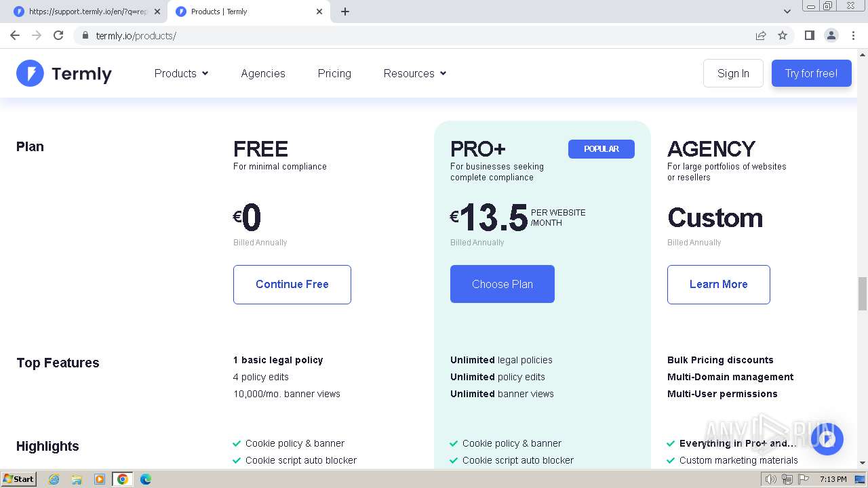Click the 'Custom' price on AGENCY
The width and height of the screenshot is (868, 488).
(x=715, y=218)
